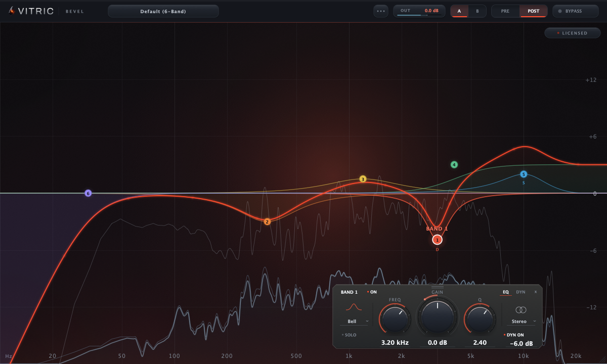Select EQ band node 5

point(524,174)
